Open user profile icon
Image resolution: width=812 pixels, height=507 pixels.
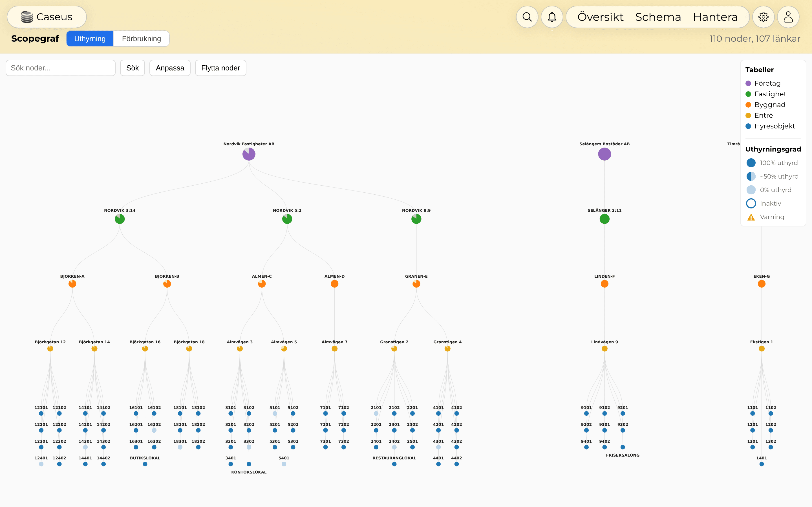(x=788, y=17)
